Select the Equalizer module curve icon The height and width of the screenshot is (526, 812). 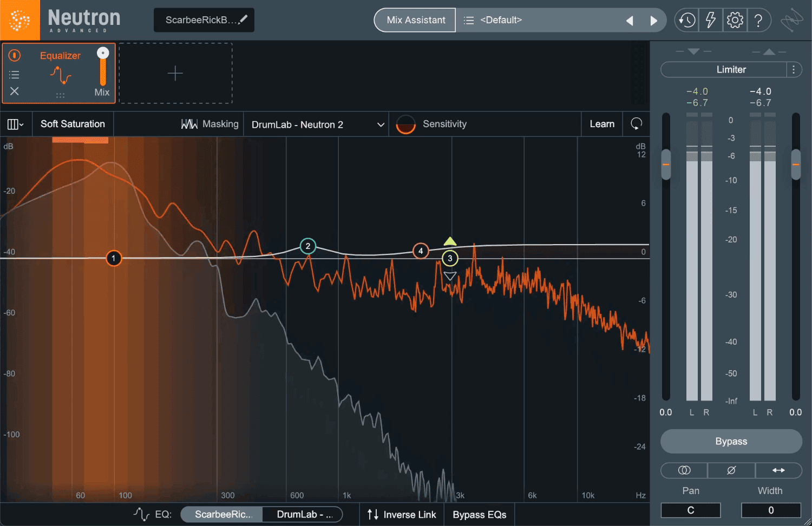pos(61,75)
